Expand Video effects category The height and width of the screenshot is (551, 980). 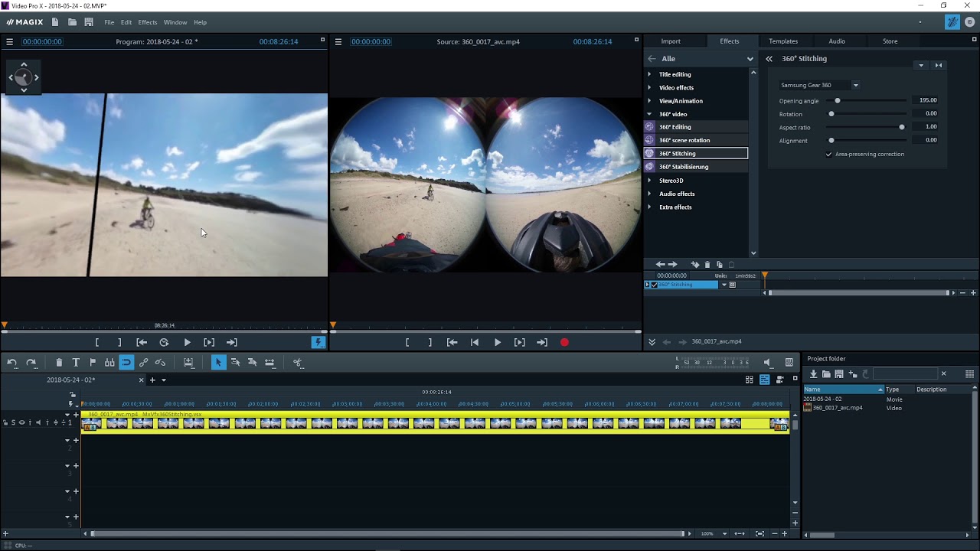649,87
